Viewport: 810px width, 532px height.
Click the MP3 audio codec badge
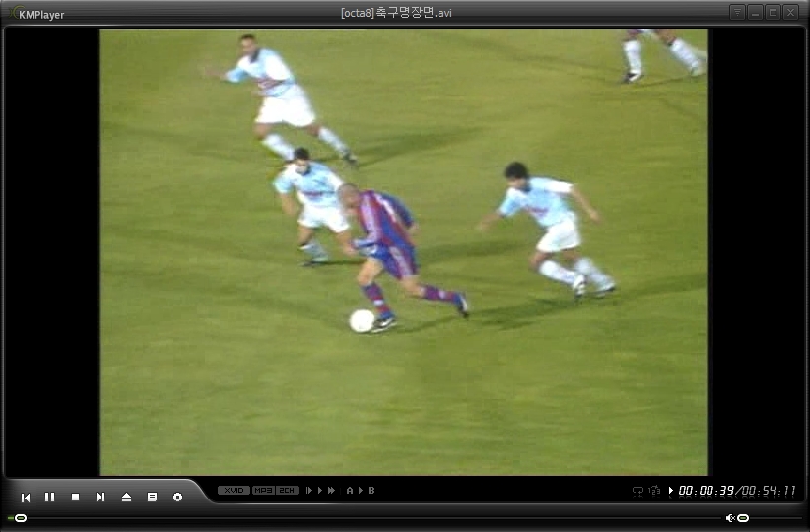click(263, 490)
